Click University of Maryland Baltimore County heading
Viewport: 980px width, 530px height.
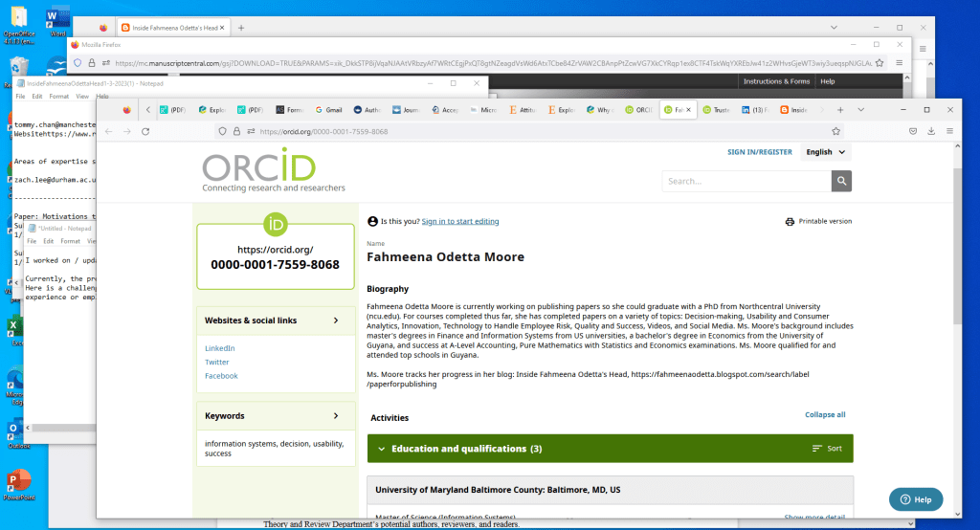[498, 490]
